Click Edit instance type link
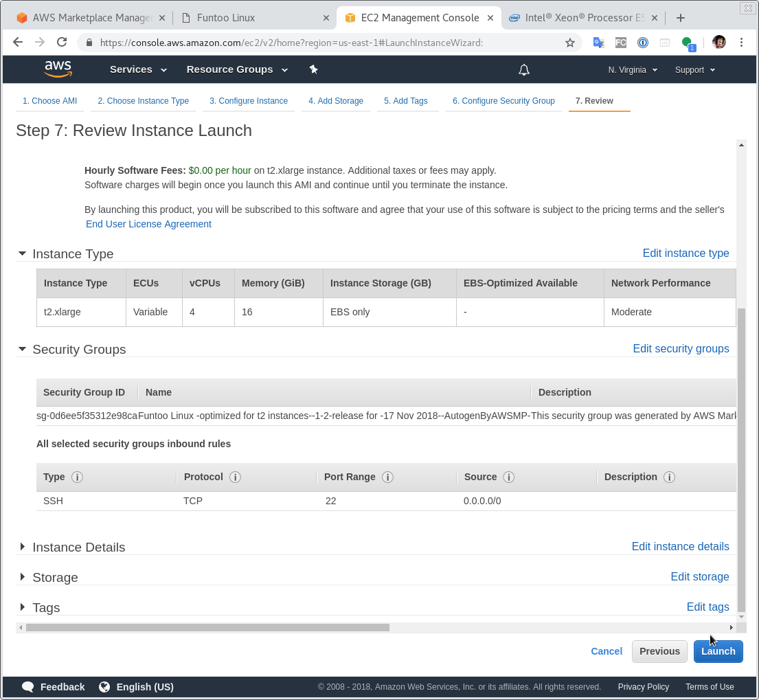Image resolution: width=759 pixels, height=700 pixels. coord(686,253)
